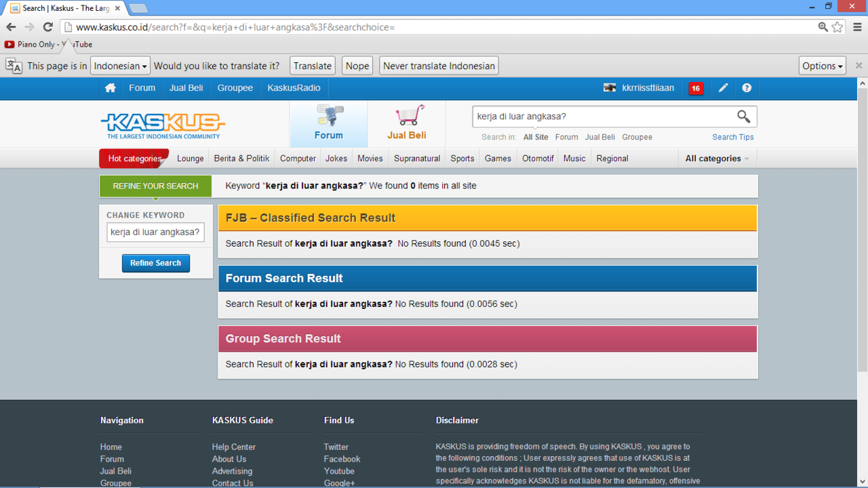This screenshot has height=488, width=868.
Task: Open the Supranatural category
Action: [x=417, y=159]
